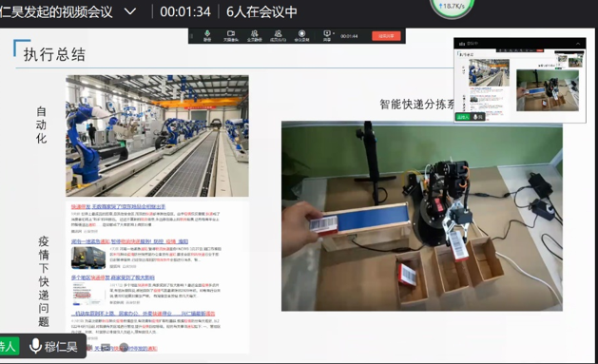The width and height of the screenshot is (598, 364).
Task: Open the third news headline about 多个地区快递停发
Action: tap(112, 278)
